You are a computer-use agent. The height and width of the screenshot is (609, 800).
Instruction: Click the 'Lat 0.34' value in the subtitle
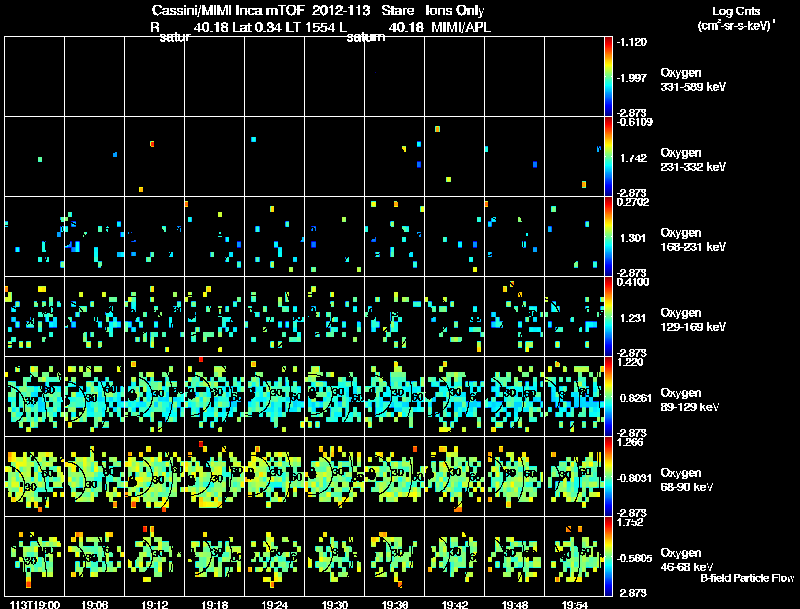(257, 27)
